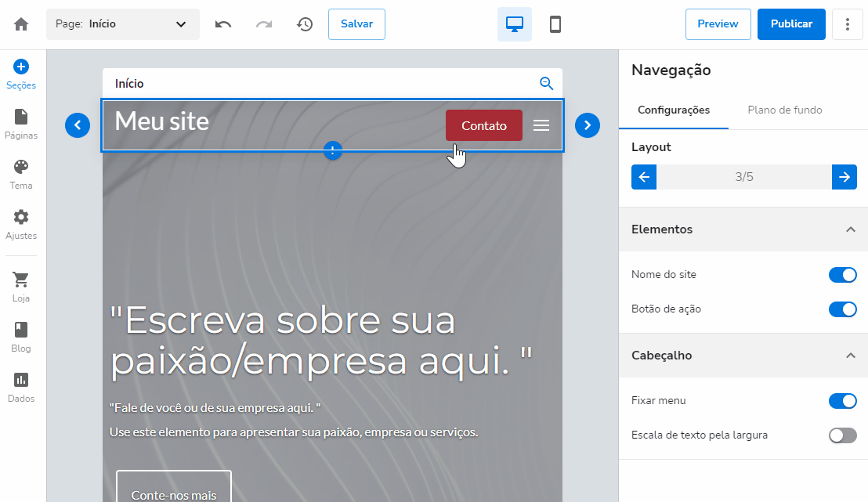The height and width of the screenshot is (502, 868).
Task: Switch to the Plano de fundo tab
Action: pyautogui.click(x=784, y=110)
